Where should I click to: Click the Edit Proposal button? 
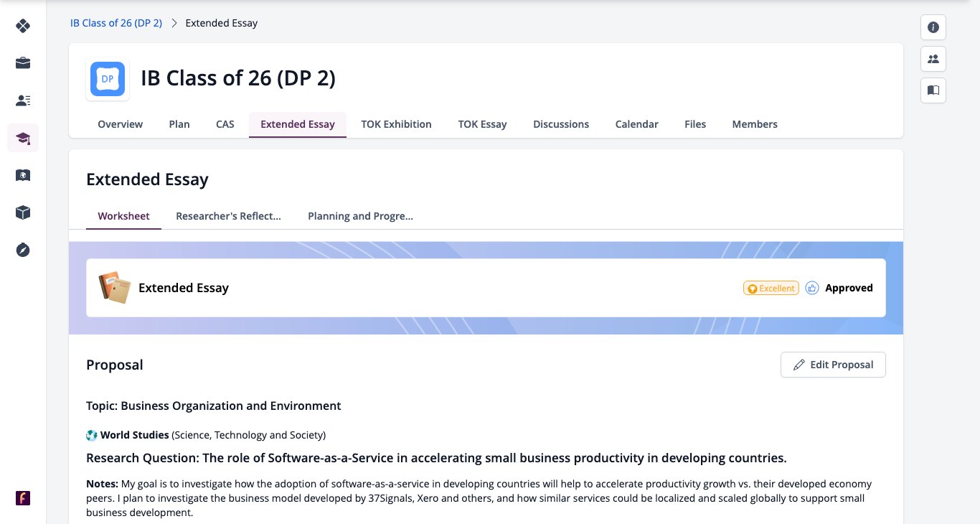point(833,365)
